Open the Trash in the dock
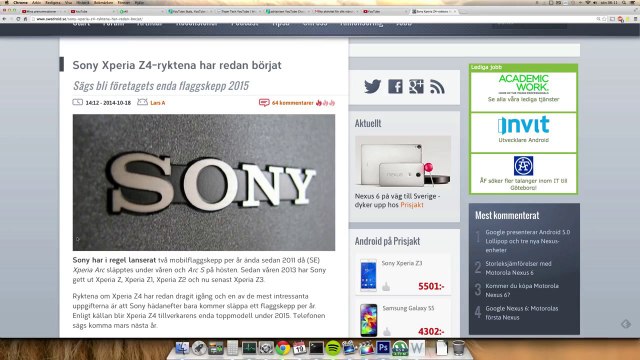Screen dimensions: 640x360 458,348
